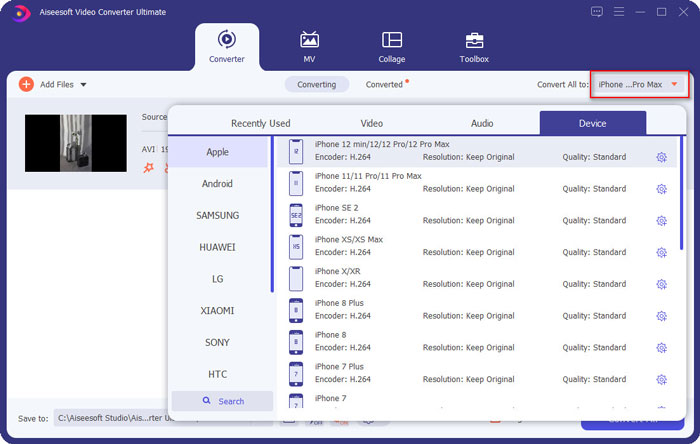Choose Apple in the device brand list
This screenshot has width=700, height=444.
(217, 152)
